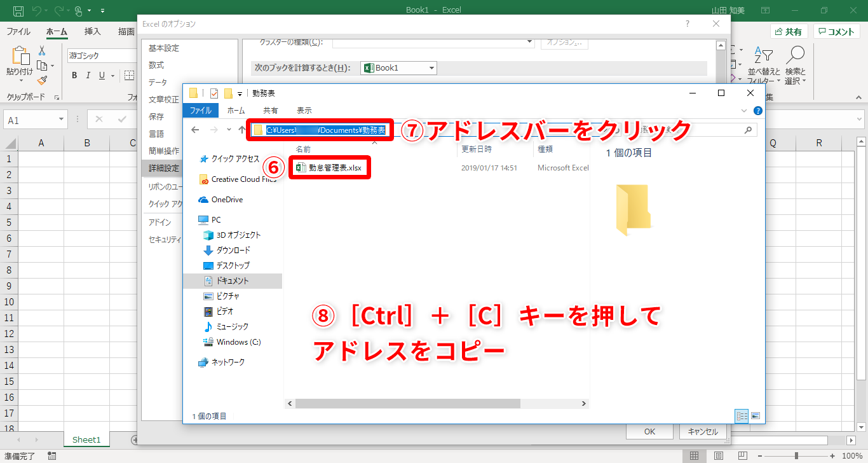Select 数式 in Excel Options sidebar
This screenshot has width=868, height=463.
pos(156,66)
